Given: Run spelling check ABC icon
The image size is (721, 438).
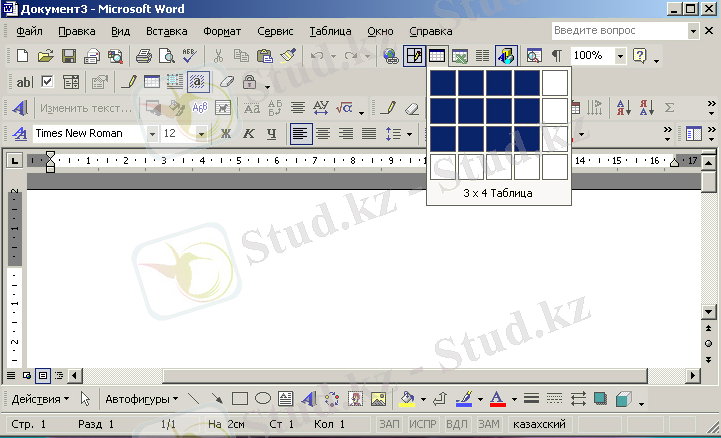Looking at the screenshot, I should point(189,56).
